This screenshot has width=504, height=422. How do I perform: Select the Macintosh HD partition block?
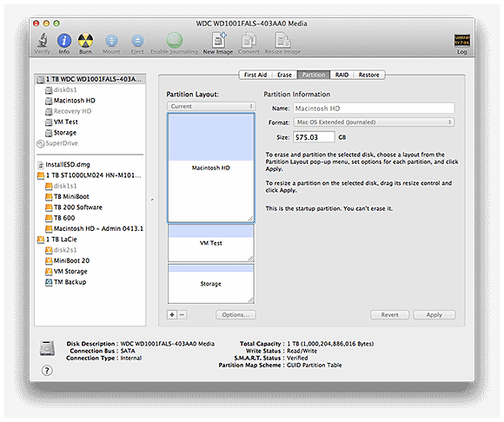(x=211, y=168)
